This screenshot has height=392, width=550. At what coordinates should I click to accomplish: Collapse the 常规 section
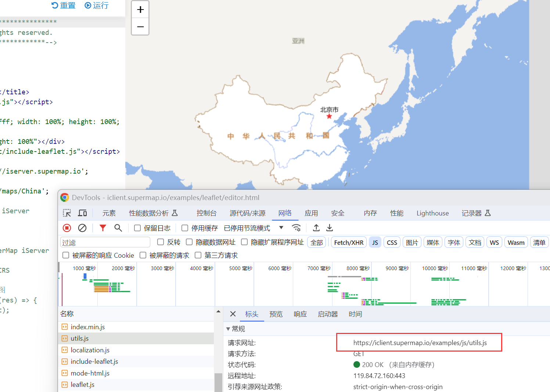(x=228, y=329)
